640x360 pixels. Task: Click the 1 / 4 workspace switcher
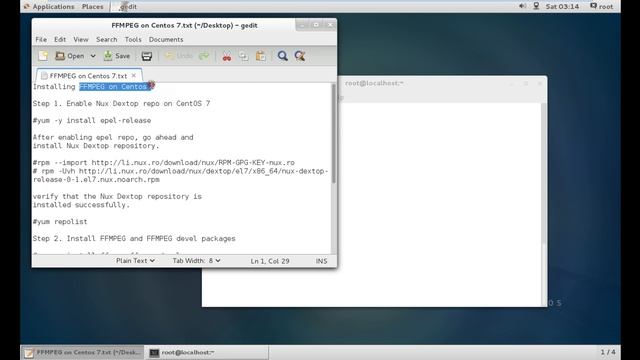pyautogui.click(x=608, y=352)
